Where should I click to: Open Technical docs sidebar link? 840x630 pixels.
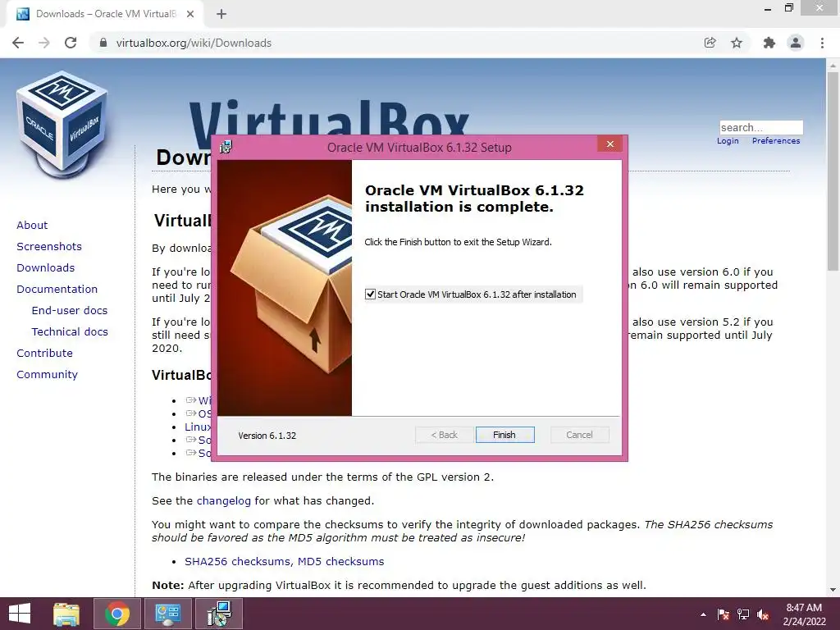coord(70,332)
